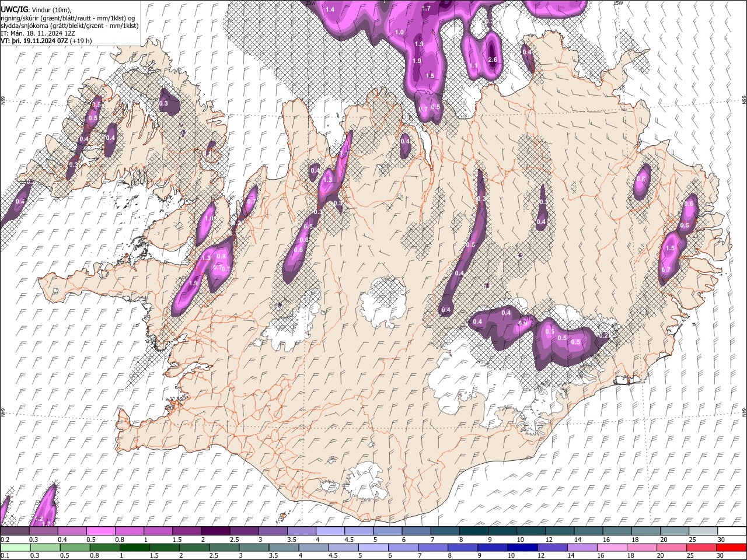The height and width of the screenshot is (560, 747).
Task: Click the 'IT: Mán. 18. 11. 2024 12Z' line
Action: [x=37, y=34]
